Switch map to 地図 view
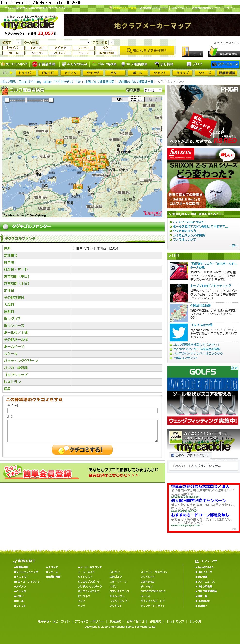 tap(120, 100)
